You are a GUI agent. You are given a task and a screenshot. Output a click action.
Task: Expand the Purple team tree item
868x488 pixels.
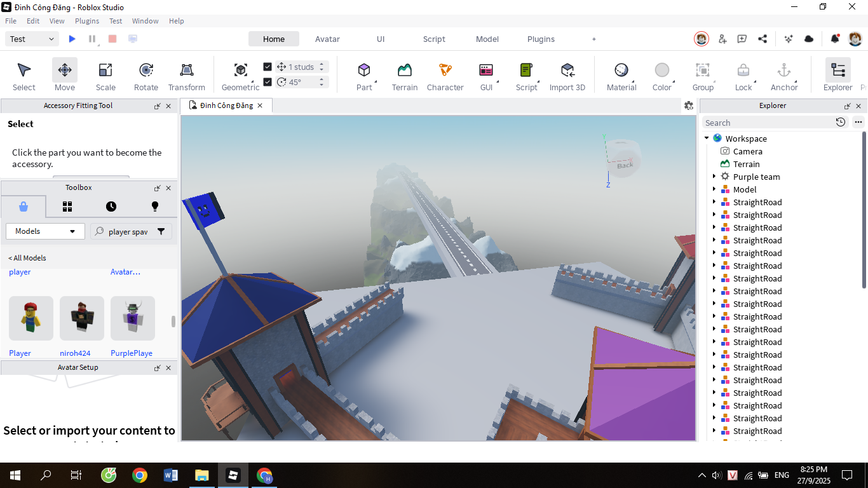coord(714,177)
